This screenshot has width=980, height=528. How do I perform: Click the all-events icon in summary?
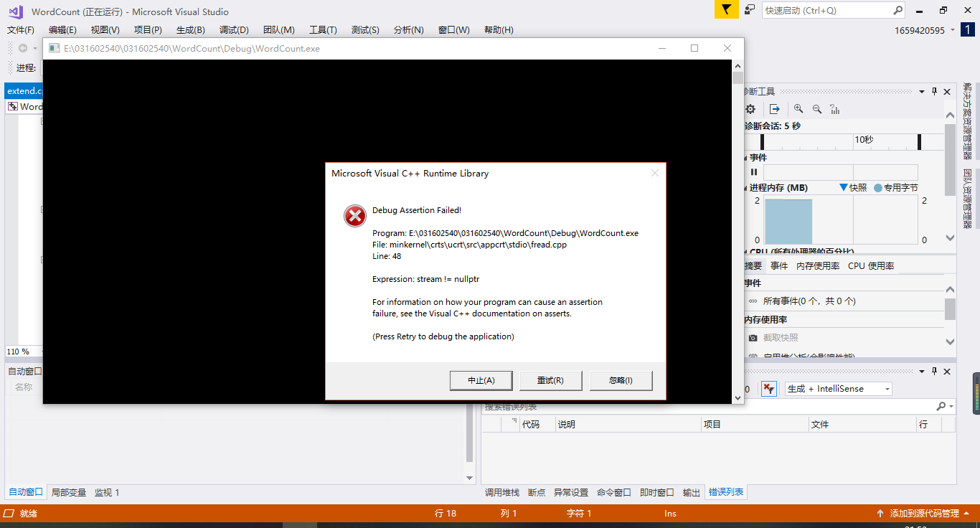(753, 301)
